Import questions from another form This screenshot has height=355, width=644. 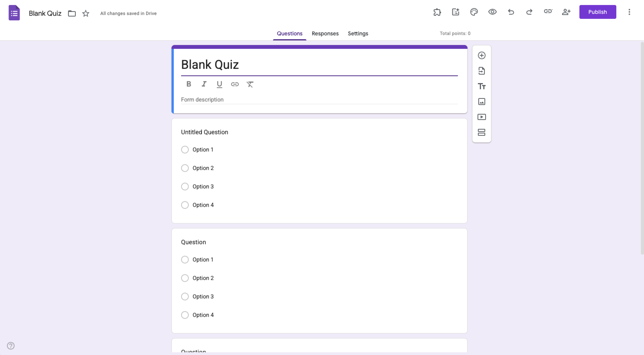tap(481, 71)
